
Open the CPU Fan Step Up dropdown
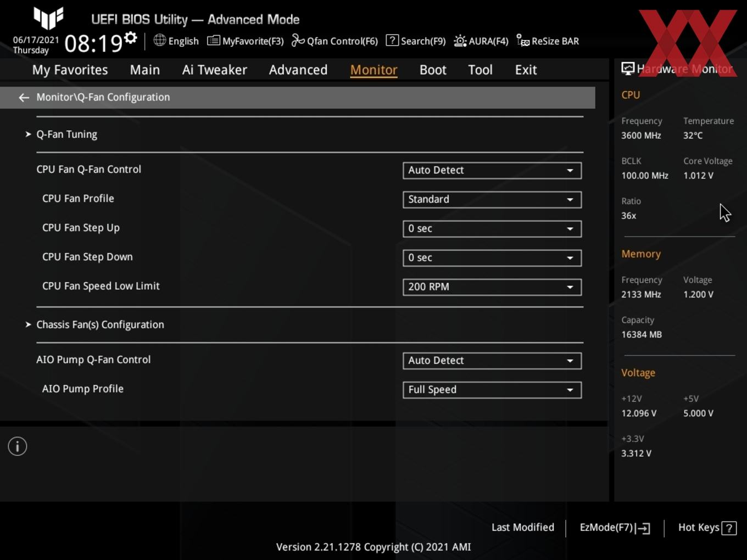[492, 228]
